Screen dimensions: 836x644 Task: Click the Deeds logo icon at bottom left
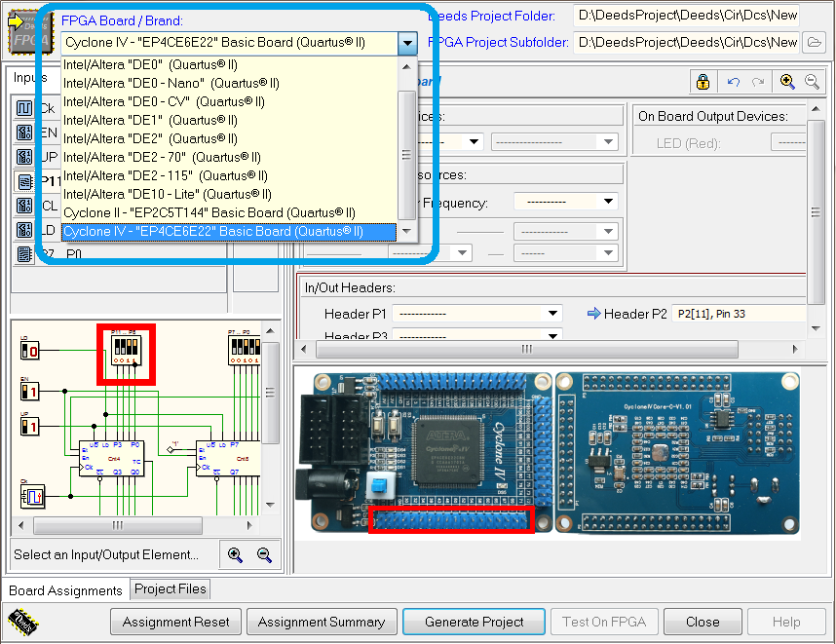[x=24, y=622]
